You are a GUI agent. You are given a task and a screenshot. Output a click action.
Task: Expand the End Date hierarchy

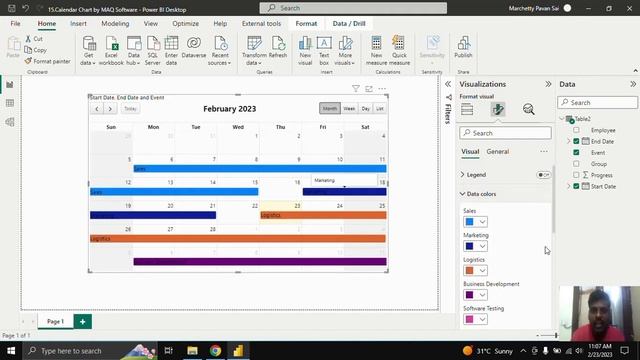[569, 141]
